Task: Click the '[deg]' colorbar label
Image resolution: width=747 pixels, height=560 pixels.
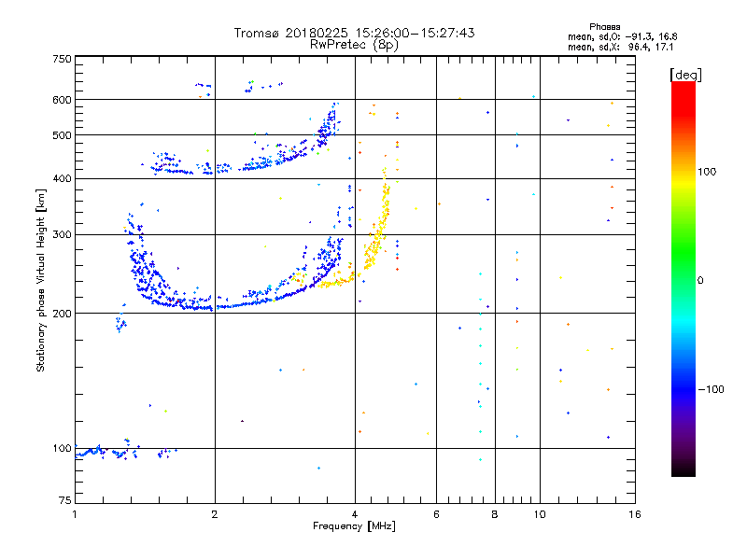Action: [x=685, y=75]
